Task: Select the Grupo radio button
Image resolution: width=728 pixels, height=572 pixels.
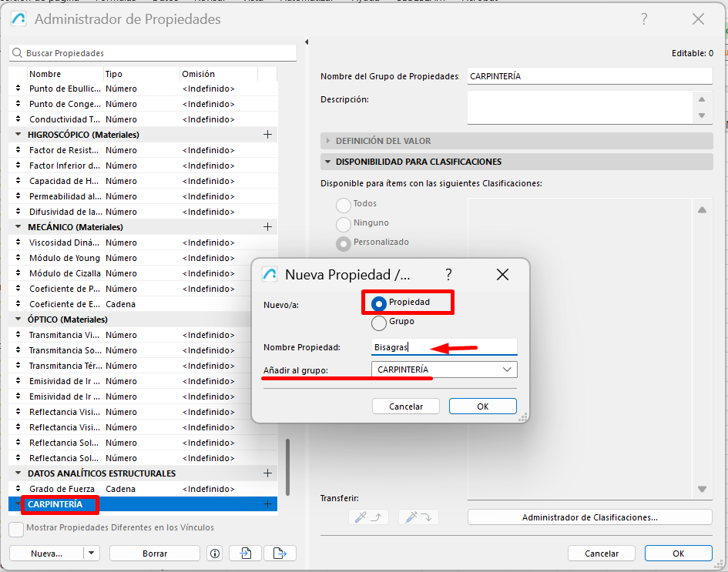Action: [379, 323]
